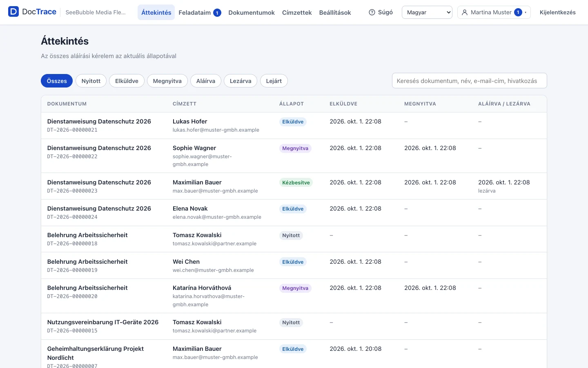Click Katarína Horváthová's Megnyitva badge
The image size is (588, 368).
tap(295, 288)
